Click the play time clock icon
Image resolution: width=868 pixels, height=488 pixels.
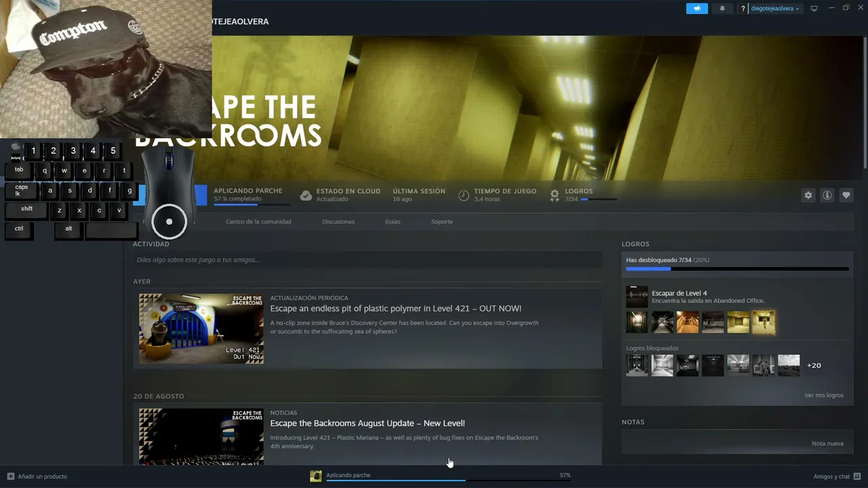[x=463, y=195]
